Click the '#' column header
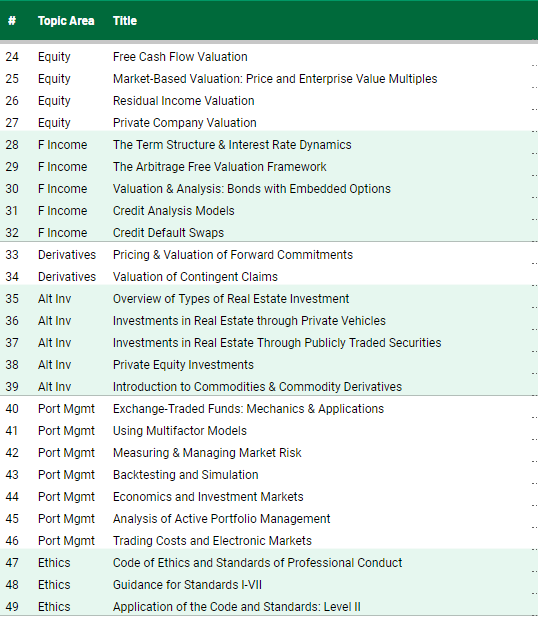Viewport: 538px width, 627px height. click(12, 21)
